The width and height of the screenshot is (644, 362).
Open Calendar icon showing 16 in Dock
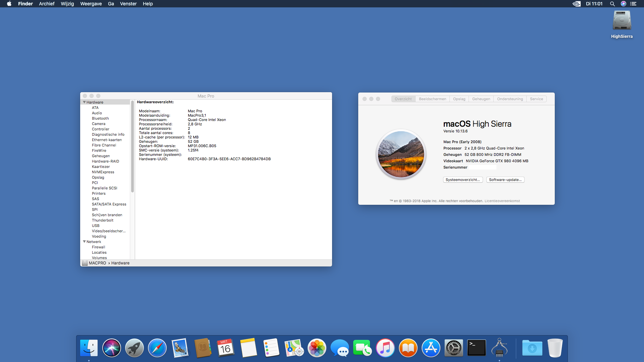coord(226,348)
